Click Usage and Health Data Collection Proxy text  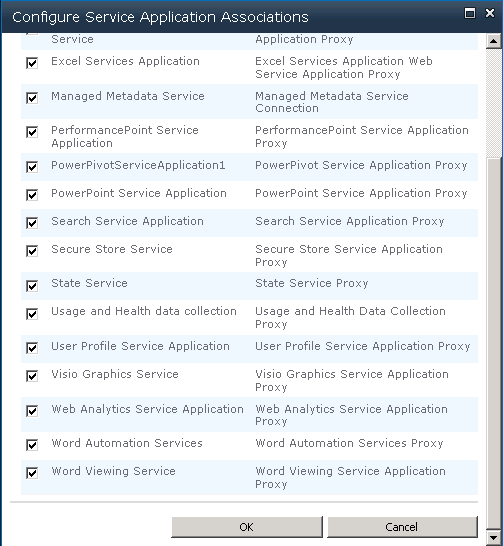(350, 318)
